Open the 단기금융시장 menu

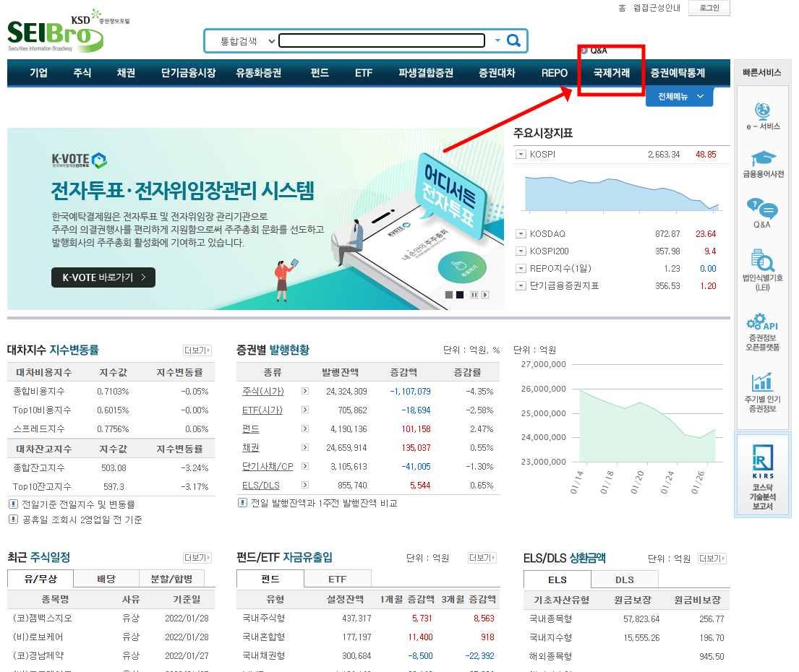(x=189, y=73)
